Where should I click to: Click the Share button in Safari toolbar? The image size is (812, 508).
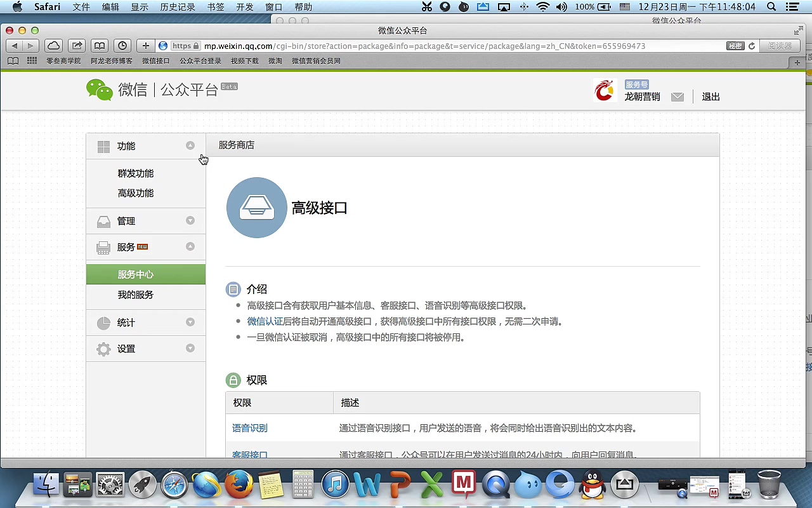(x=77, y=46)
